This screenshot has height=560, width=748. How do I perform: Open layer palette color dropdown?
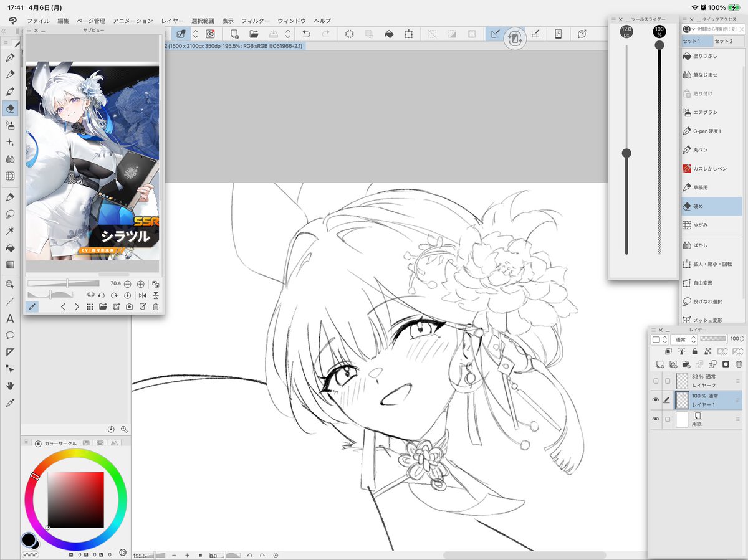(x=660, y=339)
